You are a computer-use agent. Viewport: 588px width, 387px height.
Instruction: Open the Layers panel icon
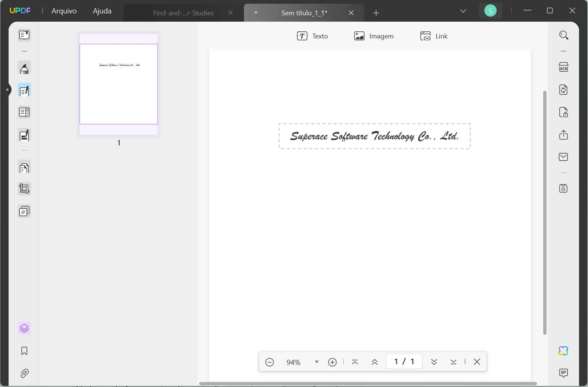[24, 328]
